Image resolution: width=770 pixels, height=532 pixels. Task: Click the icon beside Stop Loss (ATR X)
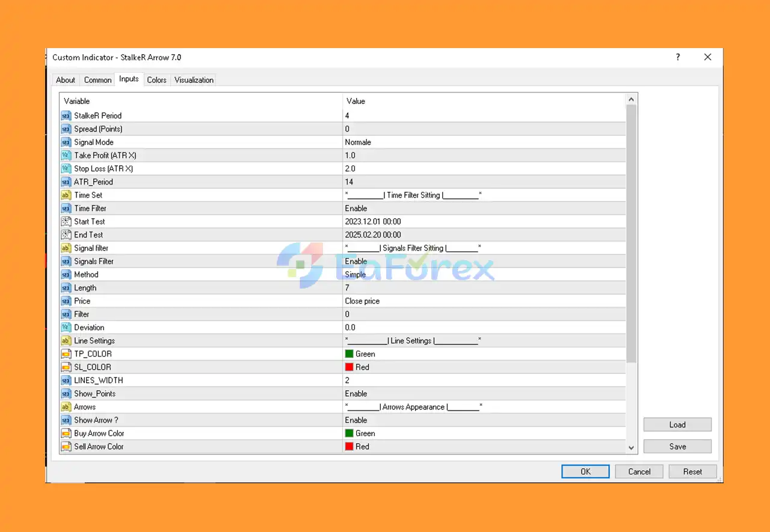click(x=66, y=168)
